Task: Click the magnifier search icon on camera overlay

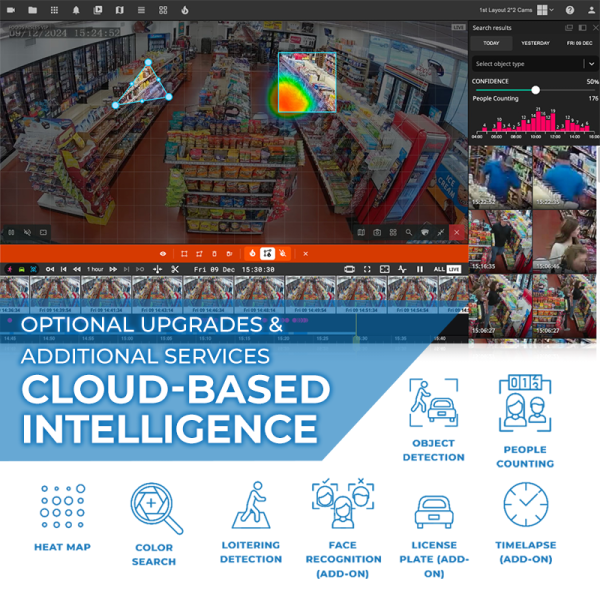Action: tap(408, 232)
